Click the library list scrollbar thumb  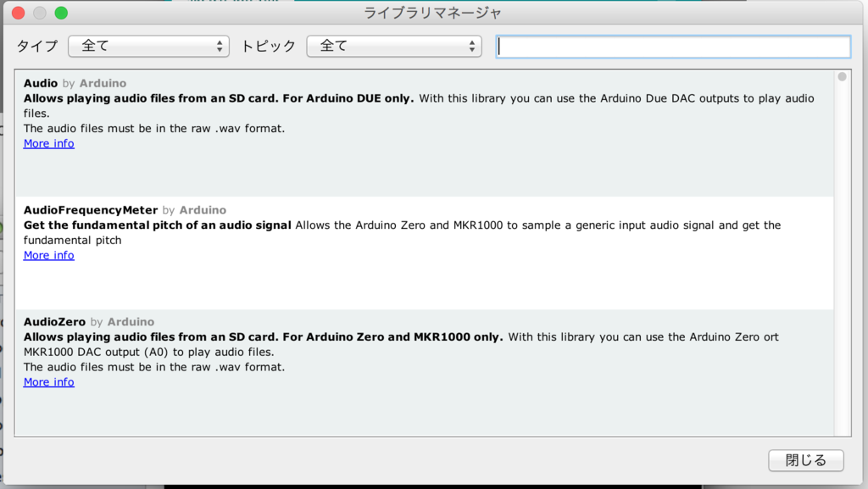tap(842, 77)
